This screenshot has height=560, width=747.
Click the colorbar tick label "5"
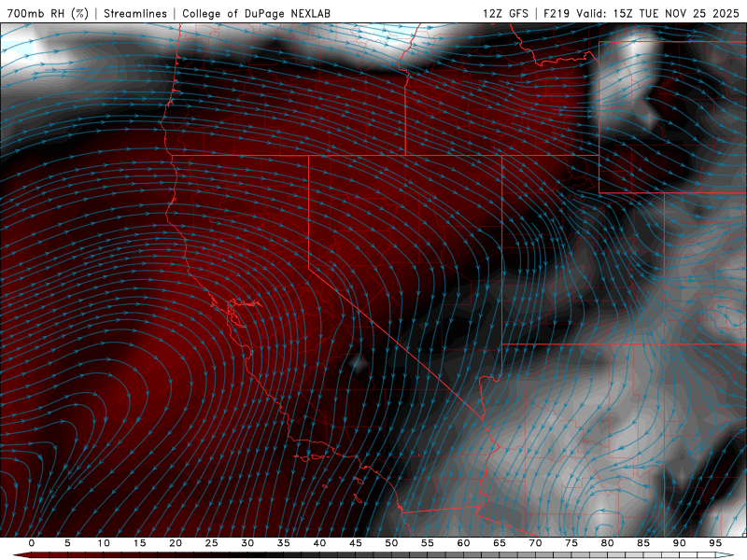click(67, 543)
